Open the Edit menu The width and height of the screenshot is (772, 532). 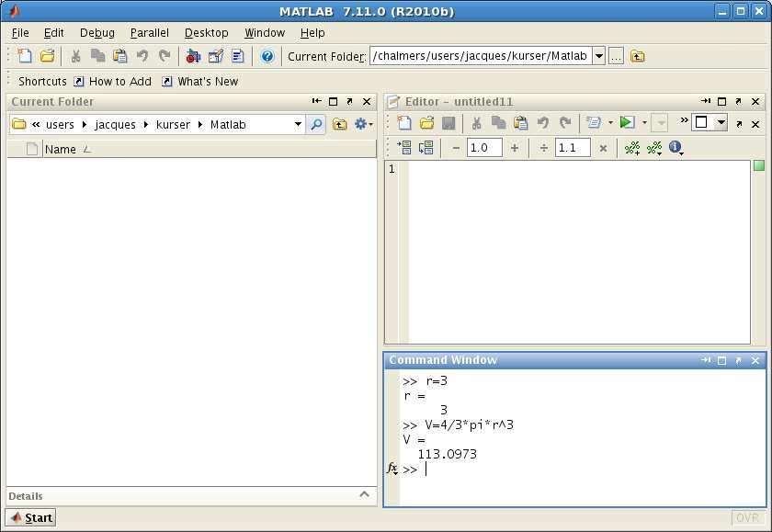(53, 33)
